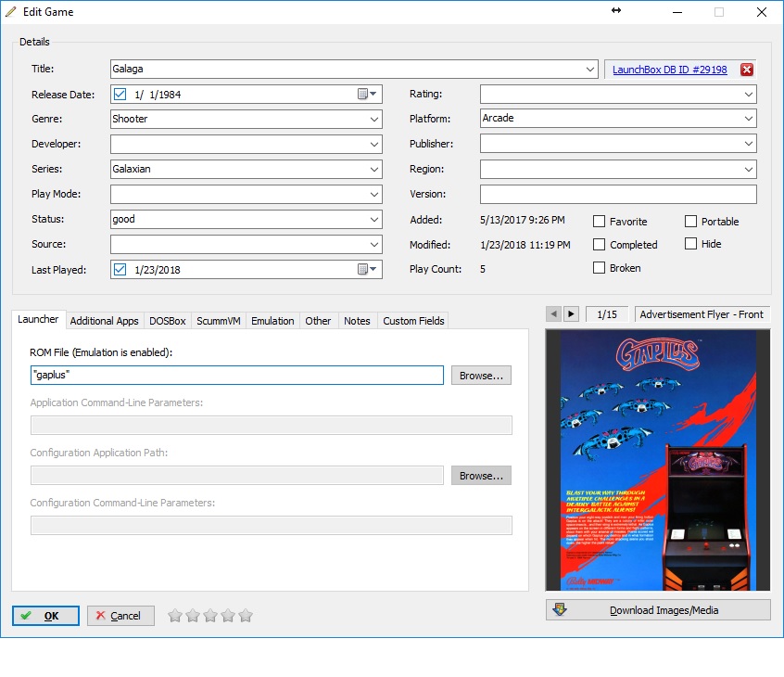784x677 pixels.
Task: Open the ScummVM tab
Action: (x=219, y=321)
